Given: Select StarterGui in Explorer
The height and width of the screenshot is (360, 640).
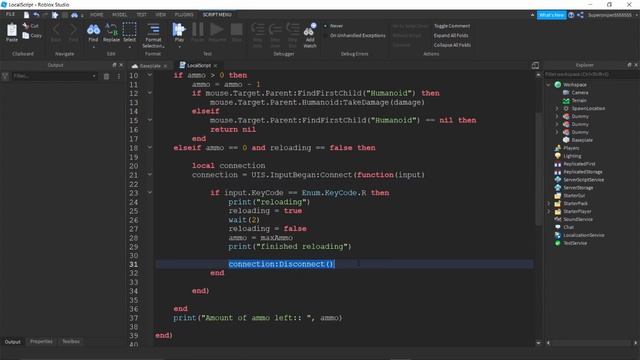Looking at the screenshot, I should pos(574,196).
